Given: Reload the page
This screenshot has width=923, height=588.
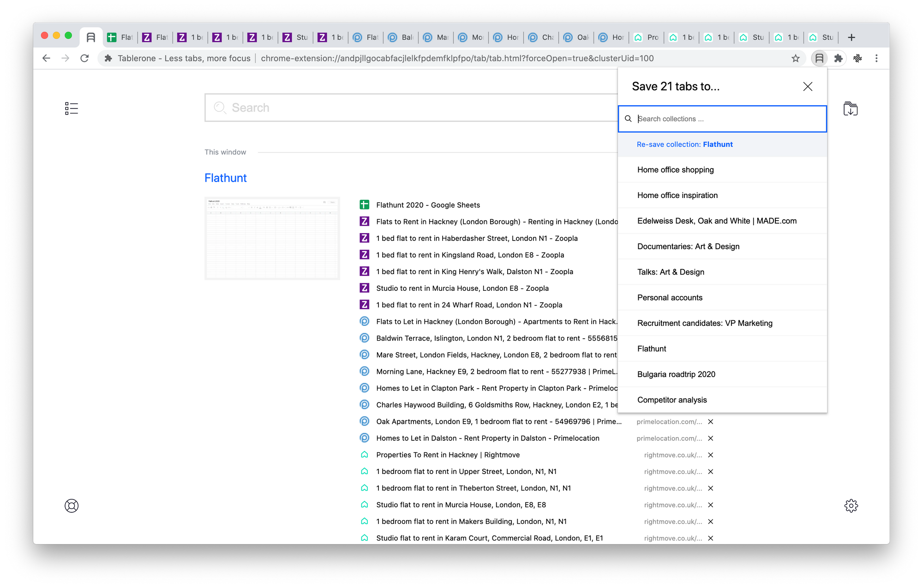Looking at the screenshot, I should 84,58.
